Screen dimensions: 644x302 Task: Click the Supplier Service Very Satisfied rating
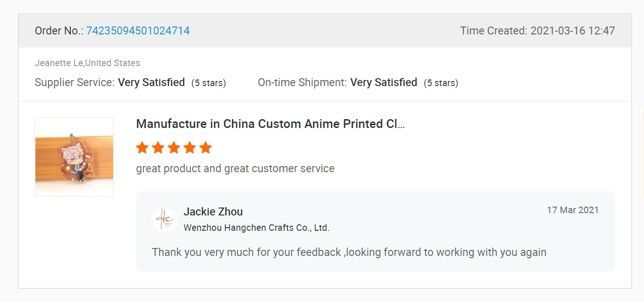click(x=151, y=82)
